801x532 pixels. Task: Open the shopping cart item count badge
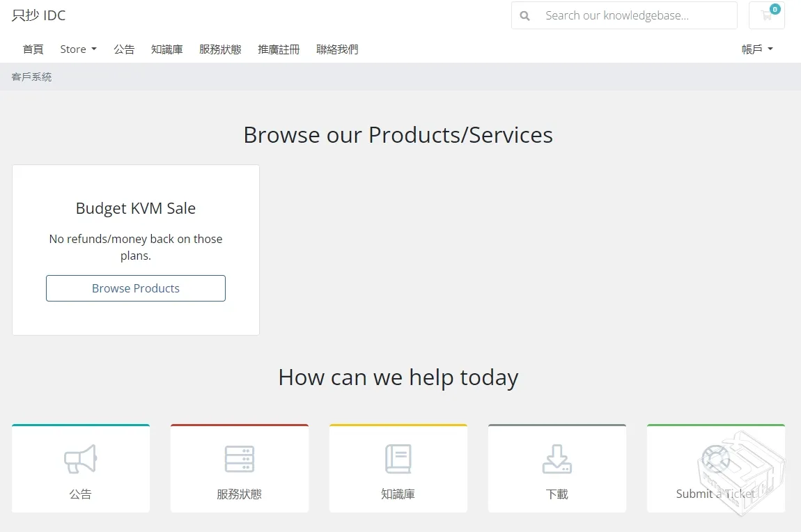[x=775, y=9]
